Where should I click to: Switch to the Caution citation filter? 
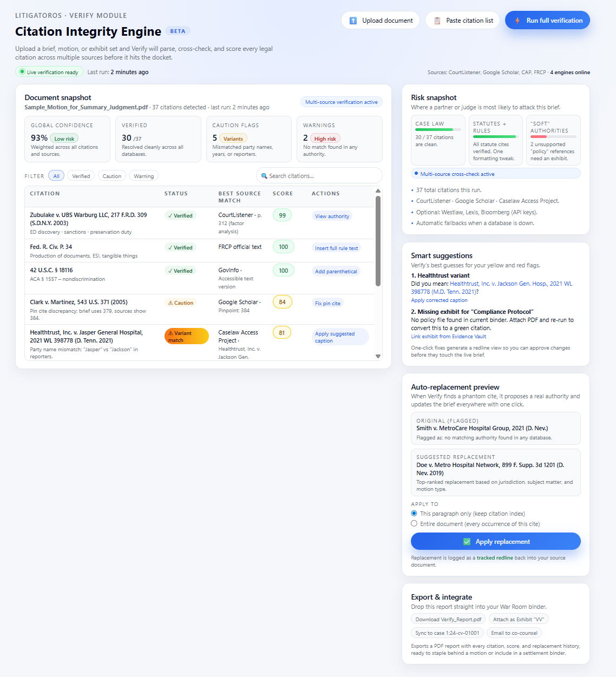click(112, 175)
